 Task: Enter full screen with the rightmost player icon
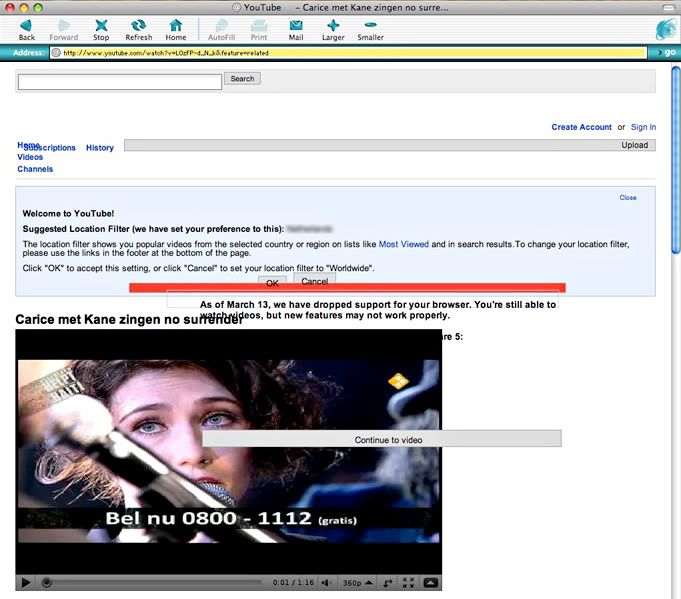pyautogui.click(x=430, y=582)
